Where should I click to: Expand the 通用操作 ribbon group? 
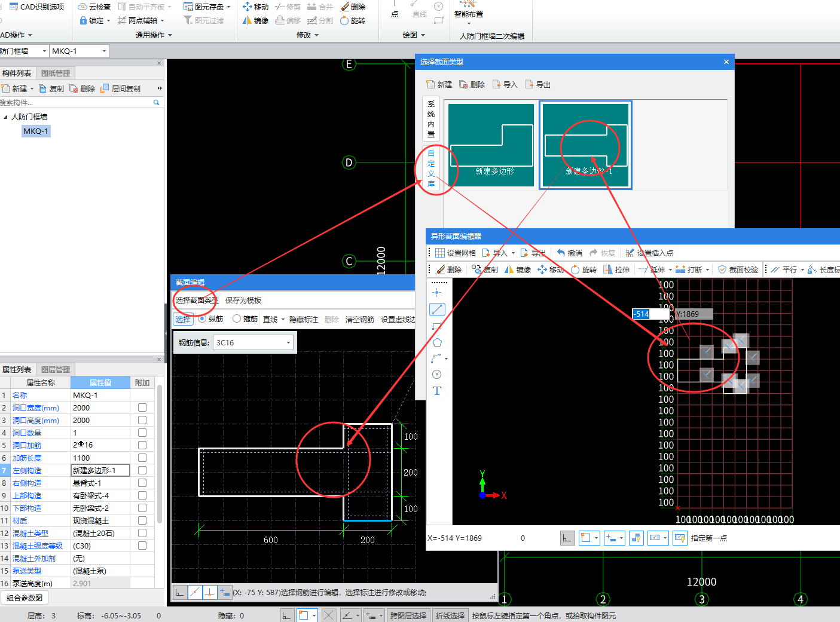[154, 35]
